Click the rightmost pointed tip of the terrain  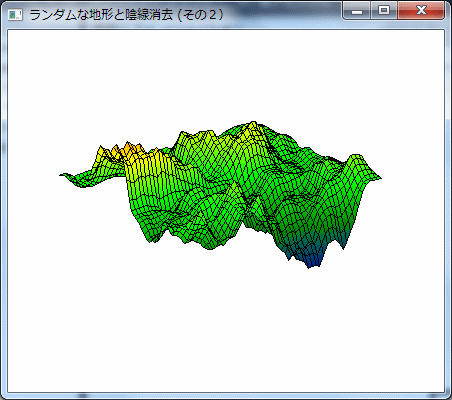[x=378, y=177]
